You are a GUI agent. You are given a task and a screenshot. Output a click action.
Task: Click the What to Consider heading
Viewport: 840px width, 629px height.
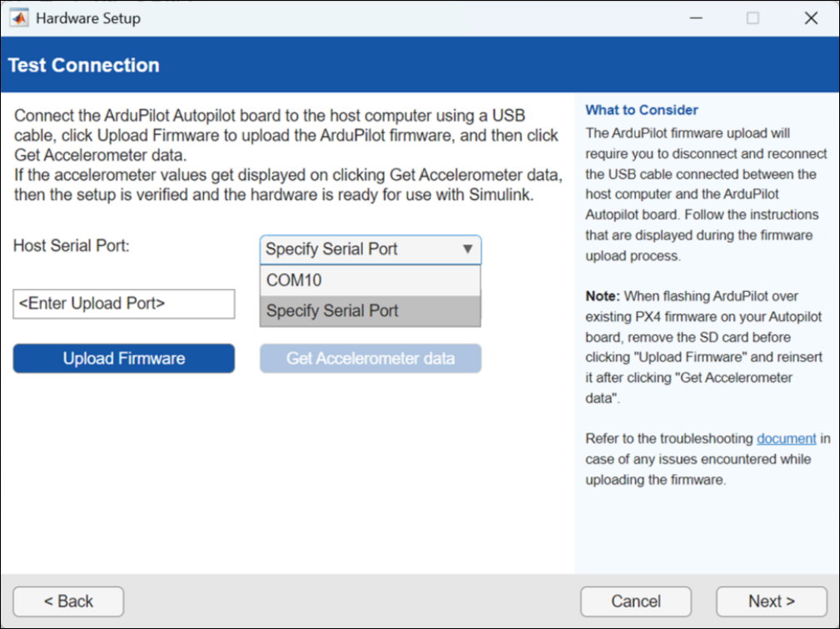pos(641,110)
